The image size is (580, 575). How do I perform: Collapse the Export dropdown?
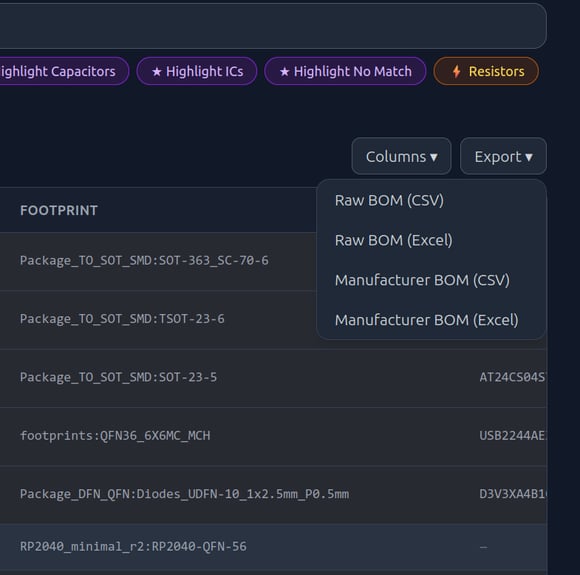(x=503, y=157)
